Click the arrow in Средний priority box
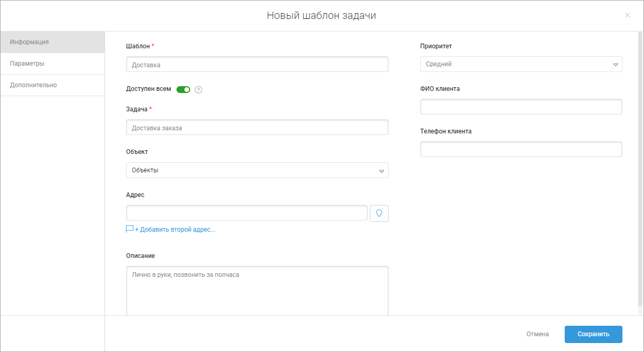The width and height of the screenshot is (644, 352). coord(615,65)
